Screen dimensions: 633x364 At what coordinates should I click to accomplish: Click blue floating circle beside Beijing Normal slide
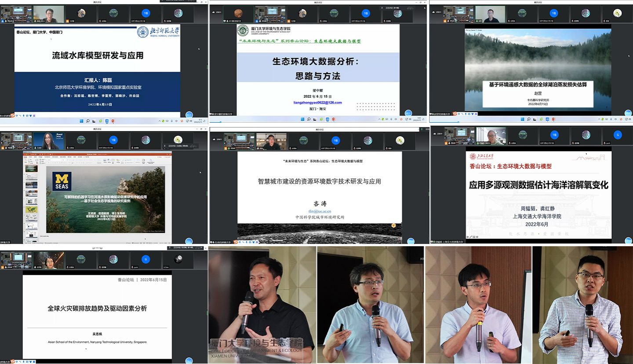point(189,115)
